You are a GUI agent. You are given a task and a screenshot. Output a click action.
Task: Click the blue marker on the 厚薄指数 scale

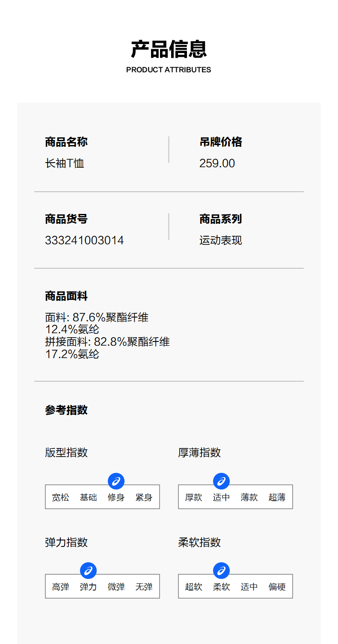221,481
